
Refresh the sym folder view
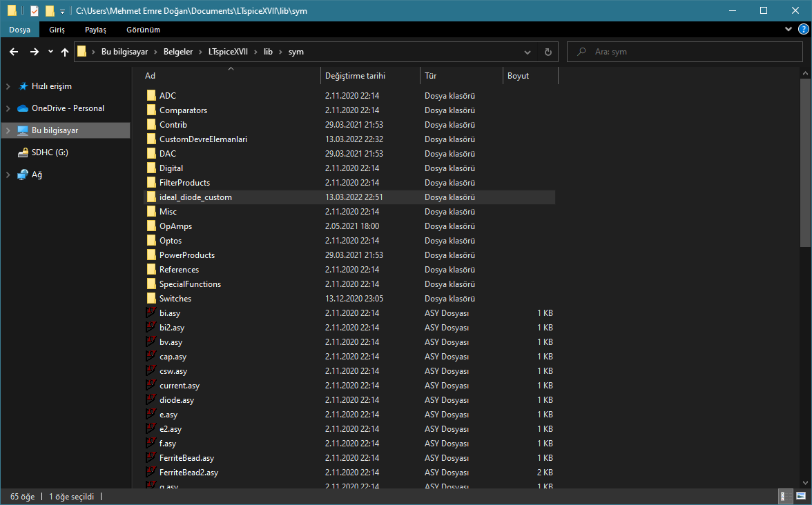(x=548, y=52)
